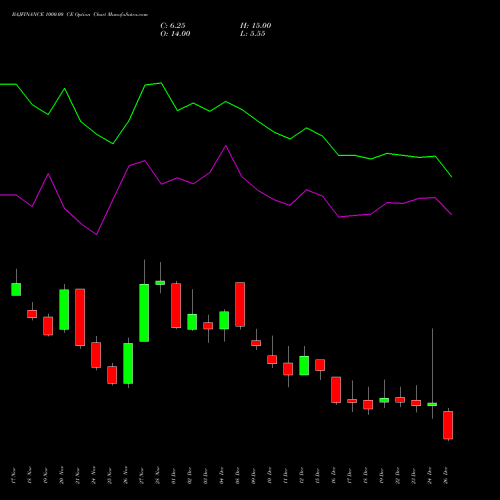The image size is (500, 500).
Task: Click the tall red candle above 21 Nov
Action: (80, 317)
